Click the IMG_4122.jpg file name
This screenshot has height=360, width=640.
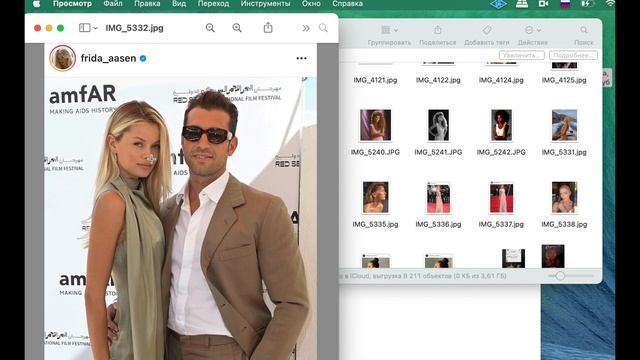[438, 80]
